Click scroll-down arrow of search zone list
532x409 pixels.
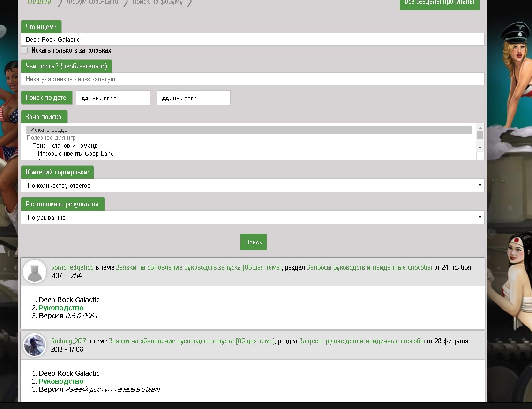[480, 148]
